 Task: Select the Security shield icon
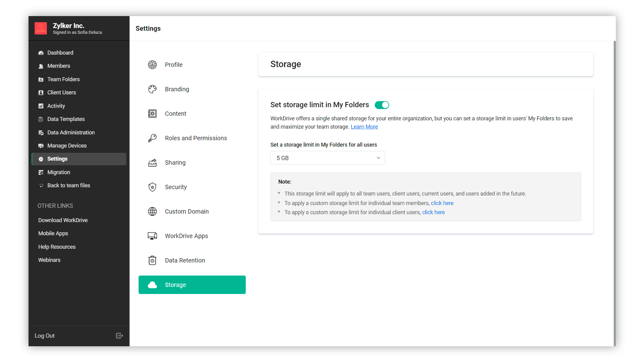tap(152, 187)
